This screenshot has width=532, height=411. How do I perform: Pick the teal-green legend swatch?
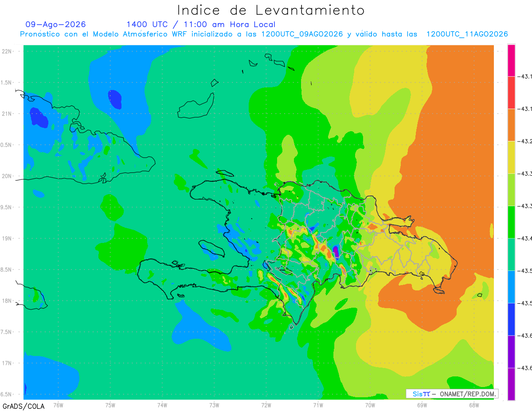[511, 254]
